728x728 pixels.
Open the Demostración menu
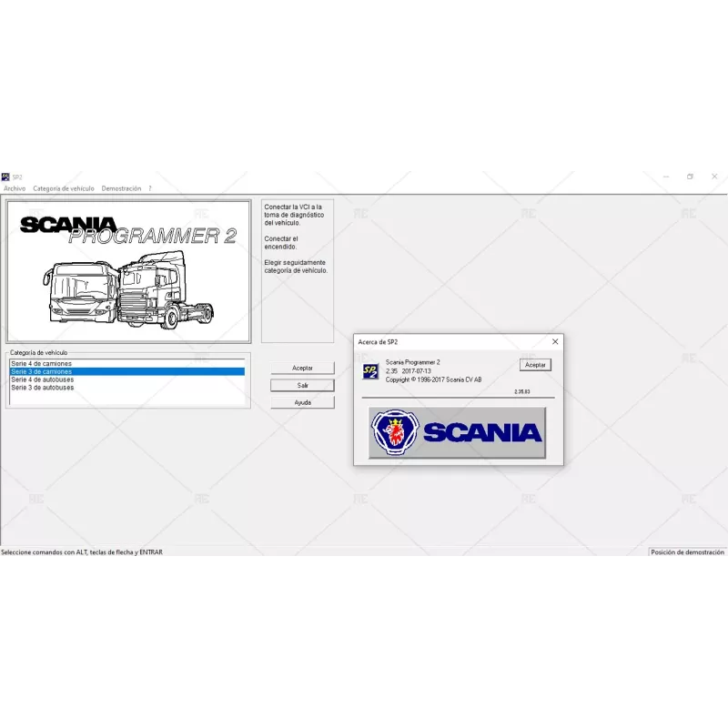pos(119,188)
